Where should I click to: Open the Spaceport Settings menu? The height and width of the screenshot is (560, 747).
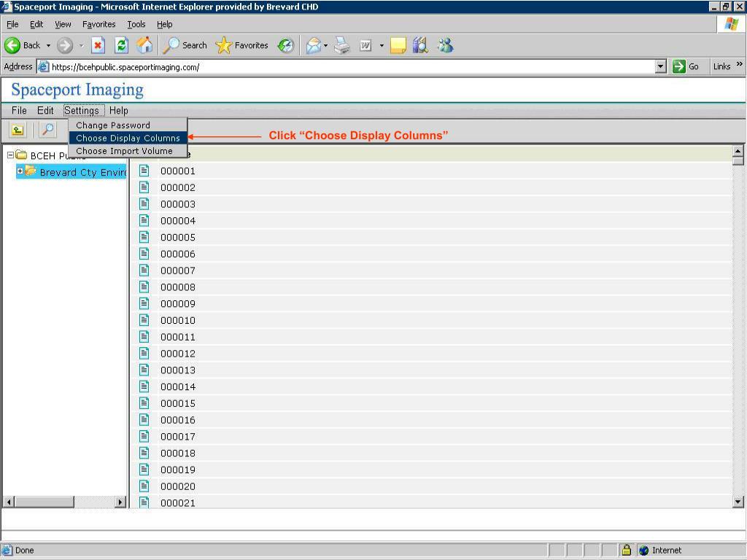point(84,111)
